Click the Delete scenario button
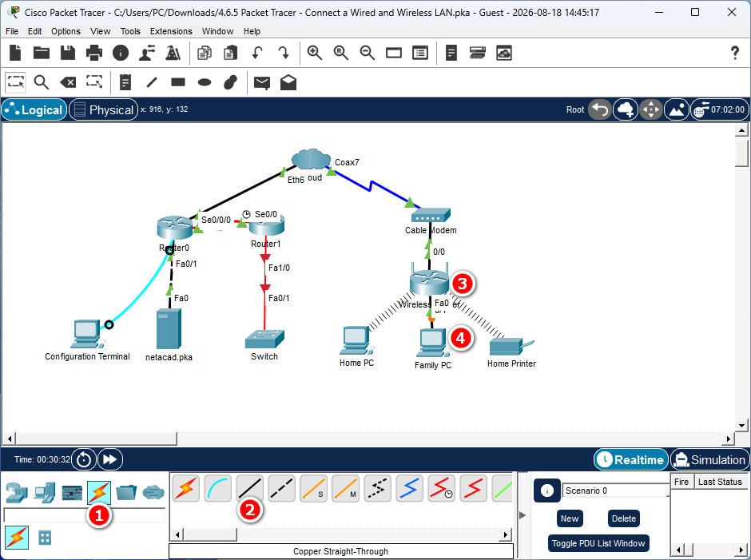The image size is (751, 560). pyautogui.click(x=624, y=518)
